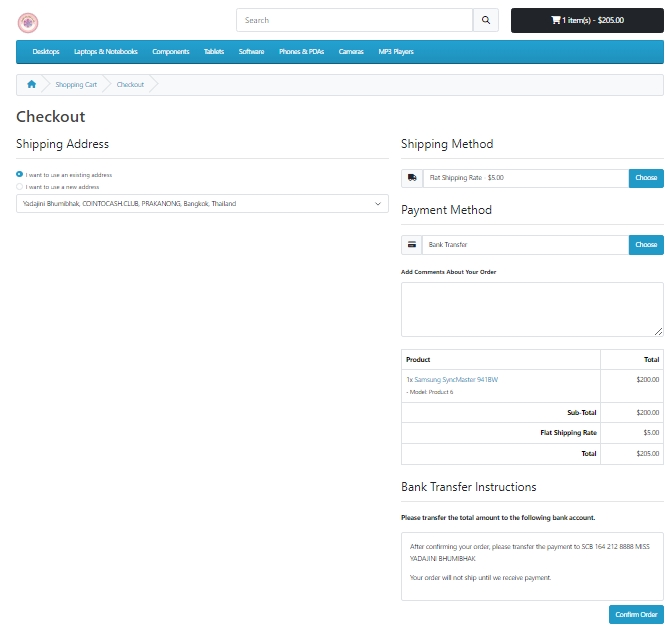Go to Phones & PDAs category
Image resolution: width=666 pixels, height=638 pixels.
(302, 51)
